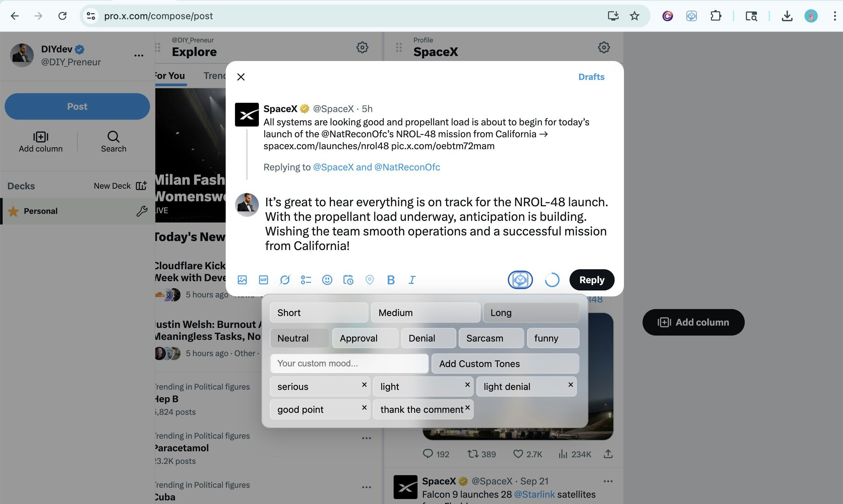Send the reply with Reply button
Screen dimensions: 843x504
point(592,280)
